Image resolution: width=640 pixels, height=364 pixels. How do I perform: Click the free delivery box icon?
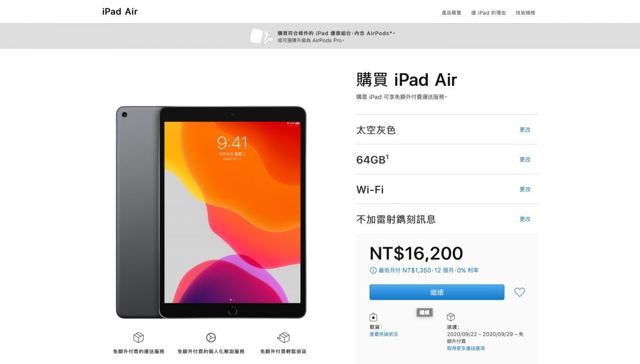click(139, 337)
